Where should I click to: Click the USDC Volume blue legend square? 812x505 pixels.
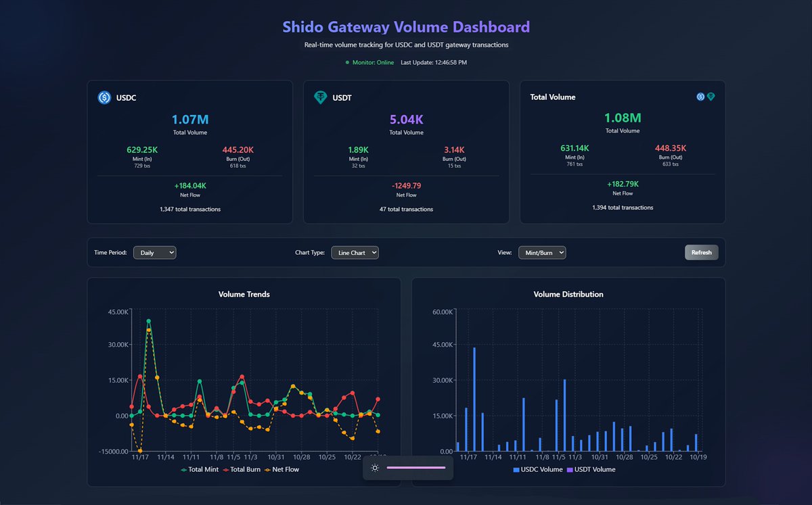coord(515,469)
